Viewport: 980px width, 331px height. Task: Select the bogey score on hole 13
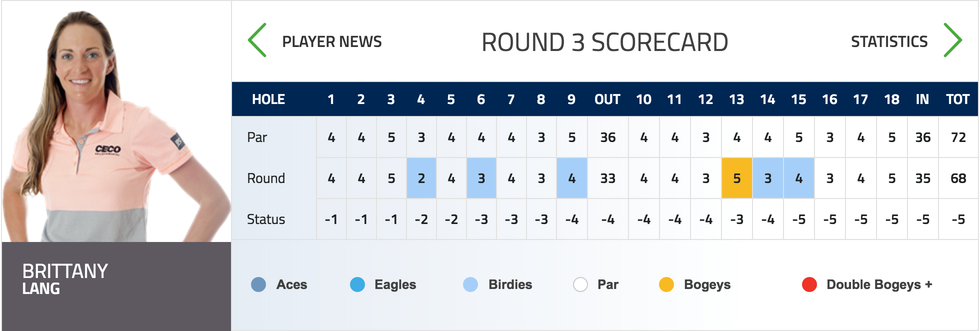(x=737, y=178)
